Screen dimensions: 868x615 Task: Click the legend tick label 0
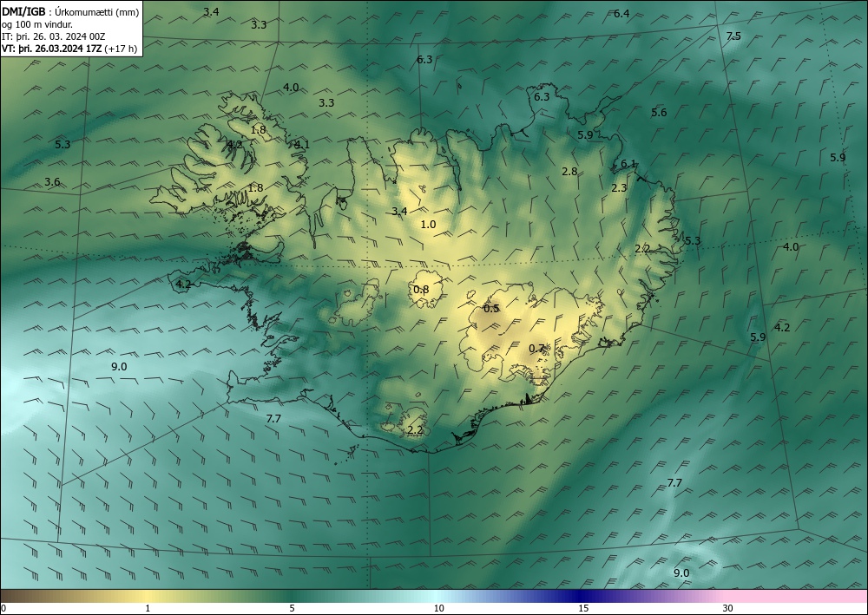point(3,609)
